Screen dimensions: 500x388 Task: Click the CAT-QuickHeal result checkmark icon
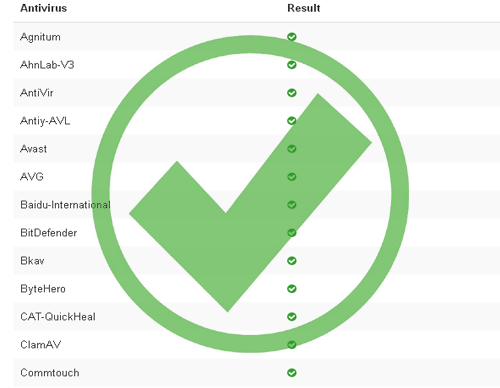point(292,317)
